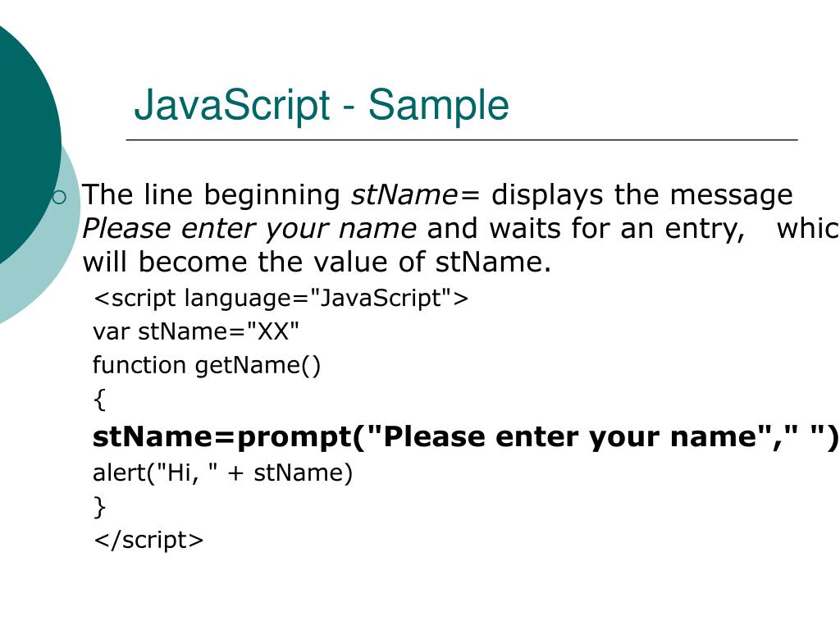Viewport: 840px width, 630px height.
Task: Click the opening curly brace line
Action: click(99, 399)
